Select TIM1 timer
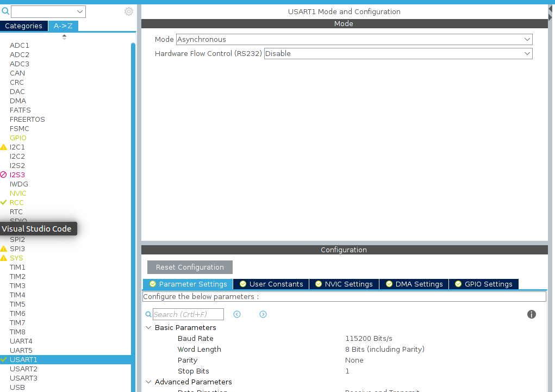555x392 pixels. pyautogui.click(x=18, y=267)
